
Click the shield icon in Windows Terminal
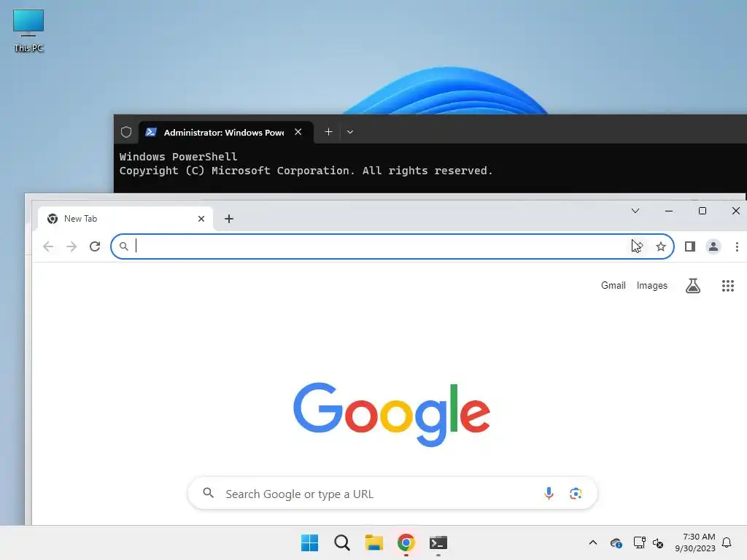(125, 132)
